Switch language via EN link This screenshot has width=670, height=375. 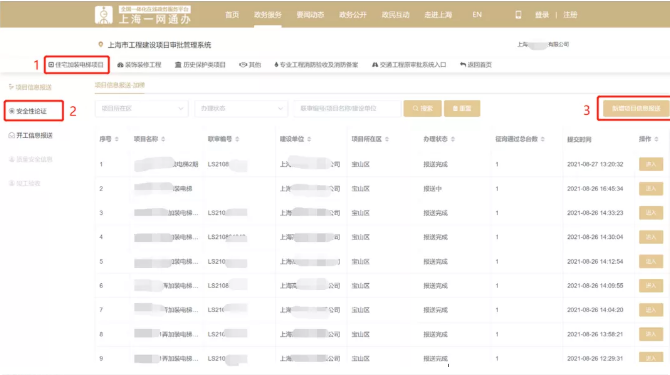(477, 15)
